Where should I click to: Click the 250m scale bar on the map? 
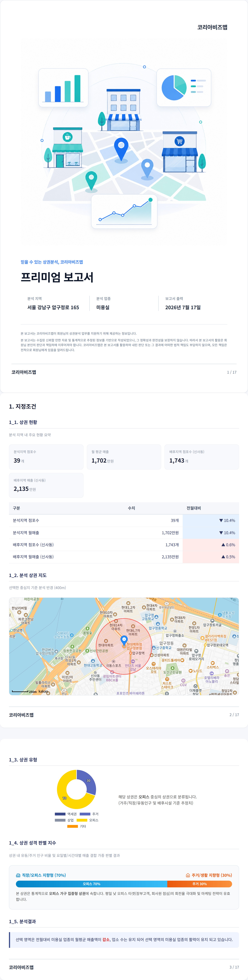pos(20,691)
